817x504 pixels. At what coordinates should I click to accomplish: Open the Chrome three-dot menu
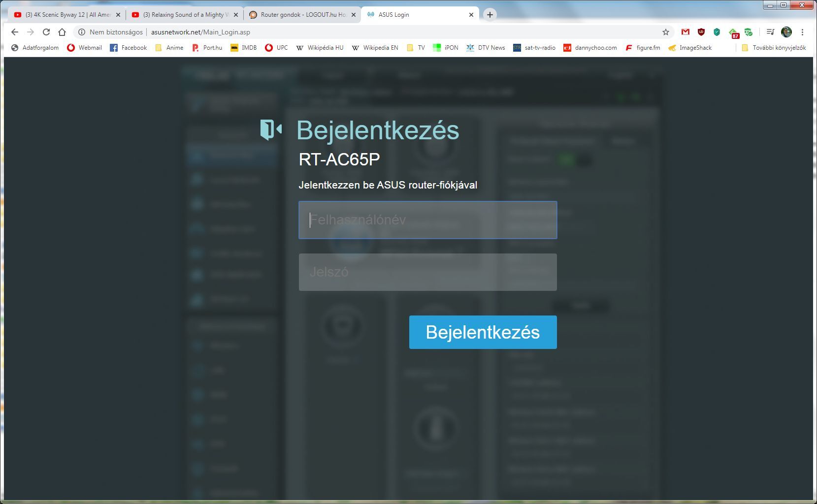(802, 32)
